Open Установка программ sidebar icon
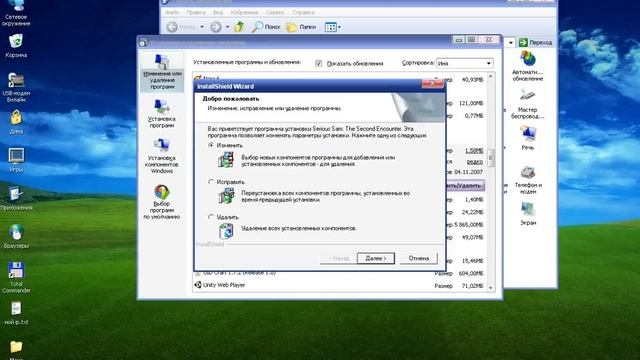 click(162, 113)
